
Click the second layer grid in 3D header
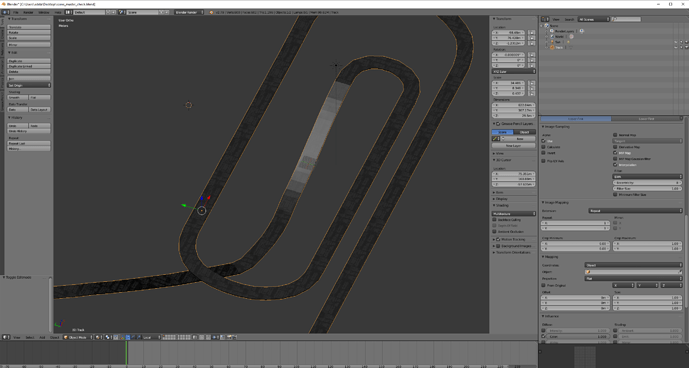pyautogui.click(x=185, y=337)
